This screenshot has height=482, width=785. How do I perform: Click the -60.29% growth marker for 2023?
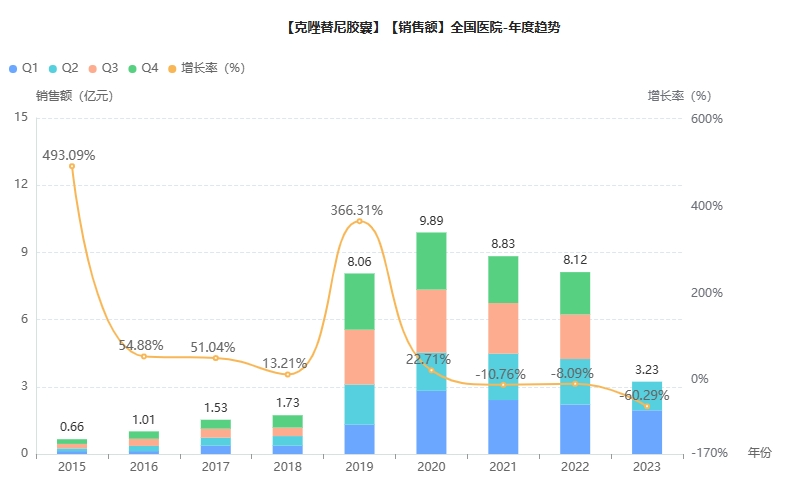click(x=647, y=406)
